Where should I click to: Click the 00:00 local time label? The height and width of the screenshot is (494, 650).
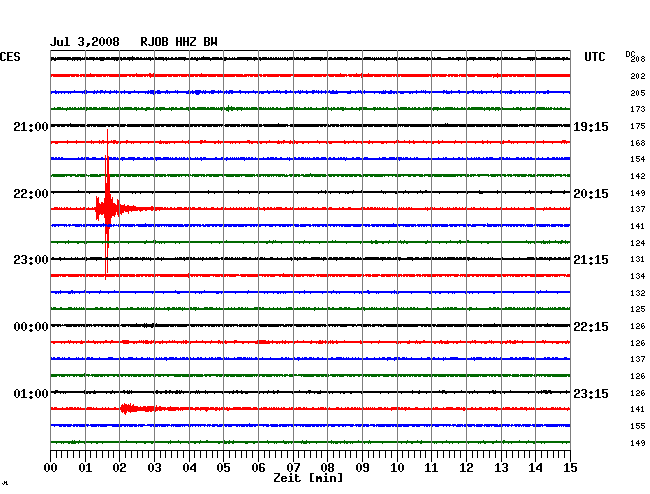coord(31,327)
